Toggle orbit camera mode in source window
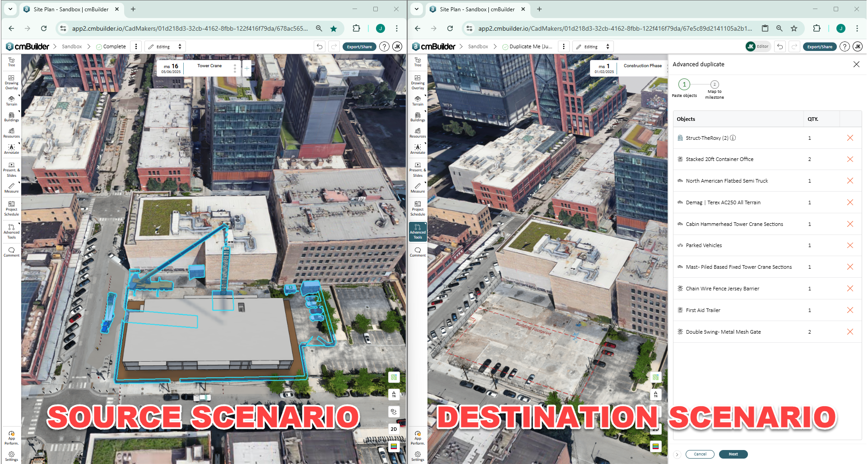 [x=394, y=412]
